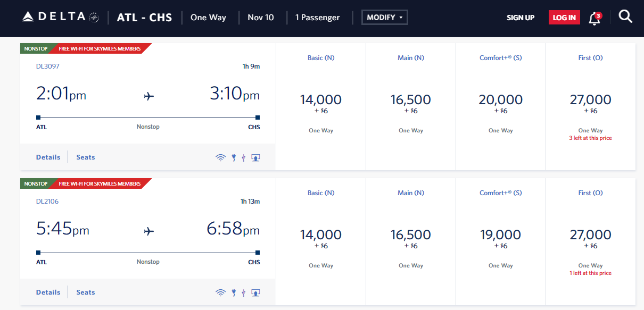
Task: View Seats for flight DL2106
Action: [86, 292]
